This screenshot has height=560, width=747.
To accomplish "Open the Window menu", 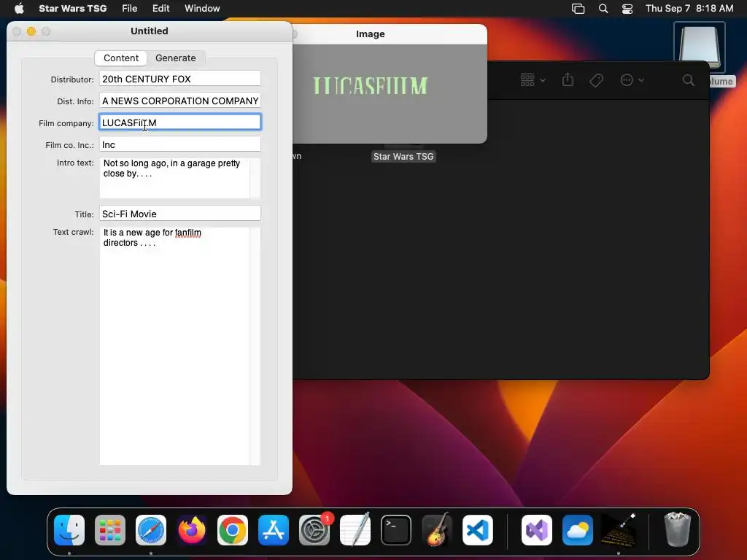I will 202,8.
